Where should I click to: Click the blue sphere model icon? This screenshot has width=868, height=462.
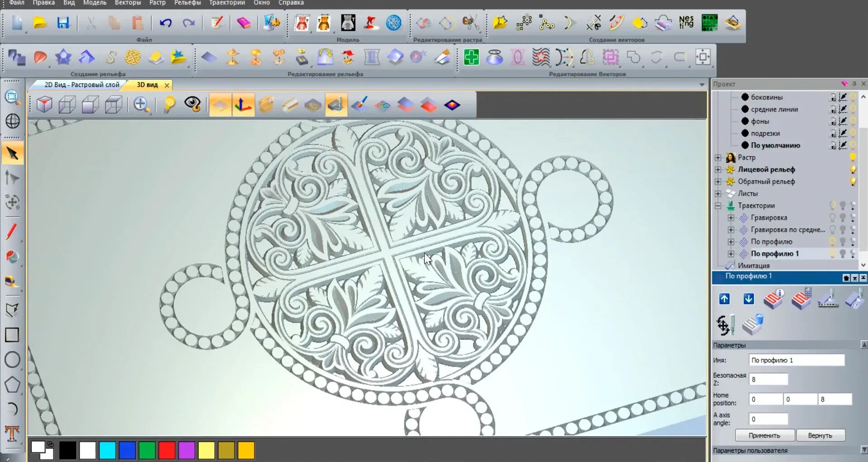(x=393, y=23)
